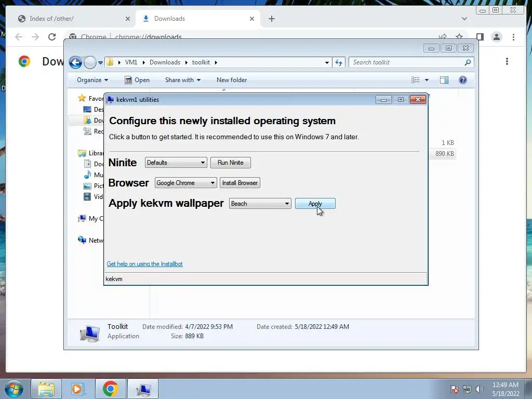Open Windows Media Player from the taskbar
Viewport: 532px width, 399px height.
(78, 389)
